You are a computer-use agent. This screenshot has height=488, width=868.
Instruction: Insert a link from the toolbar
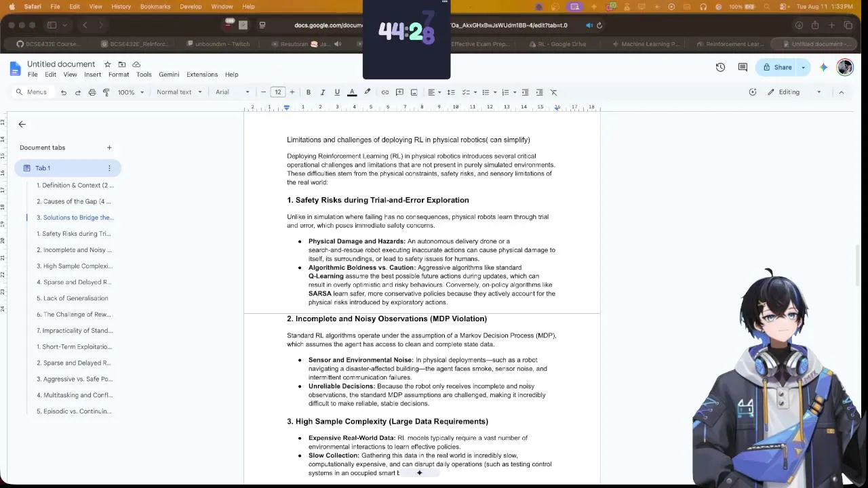coord(385,92)
